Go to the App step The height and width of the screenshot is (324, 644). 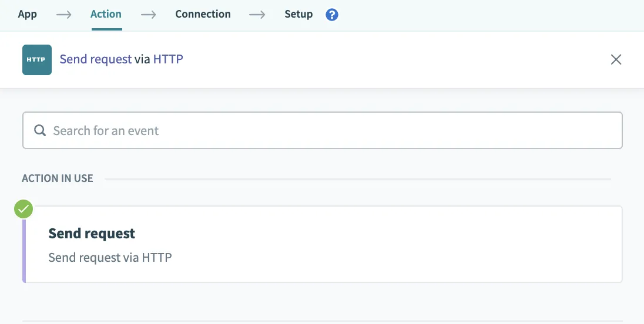tap(28, 14)
